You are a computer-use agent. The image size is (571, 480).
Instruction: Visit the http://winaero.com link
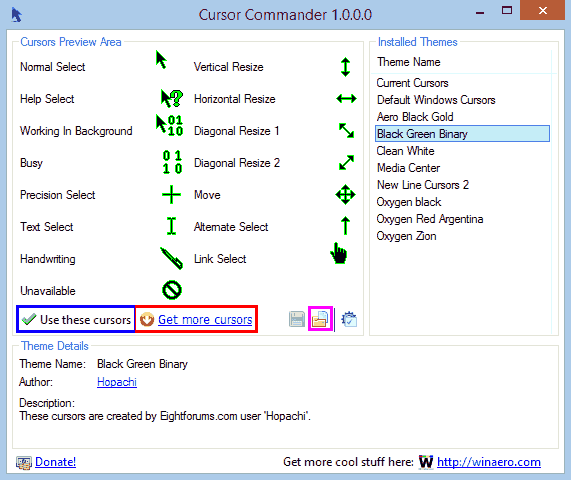(489, 462)
